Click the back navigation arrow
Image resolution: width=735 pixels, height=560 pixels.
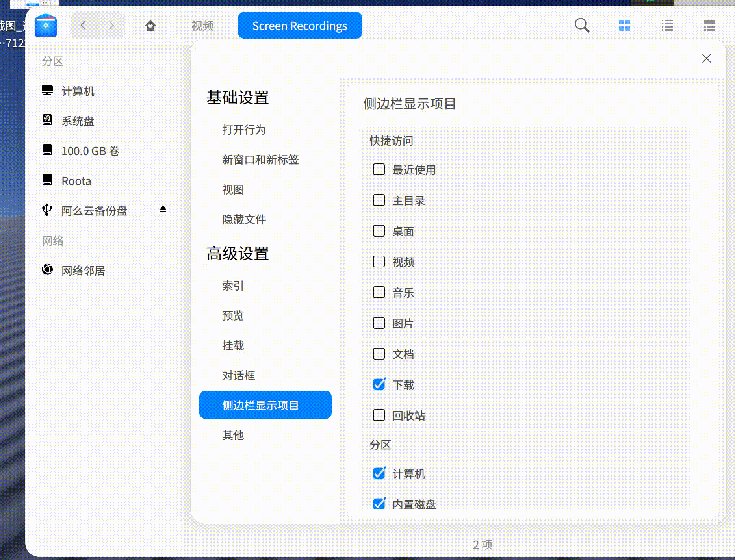tap(83, 25)
